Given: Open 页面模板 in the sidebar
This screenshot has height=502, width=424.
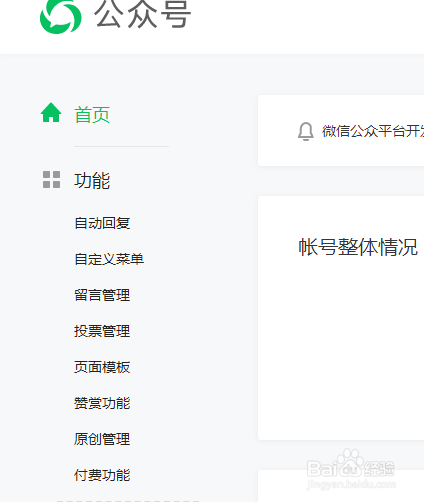Looking at the screenshot, I should 102,367.
